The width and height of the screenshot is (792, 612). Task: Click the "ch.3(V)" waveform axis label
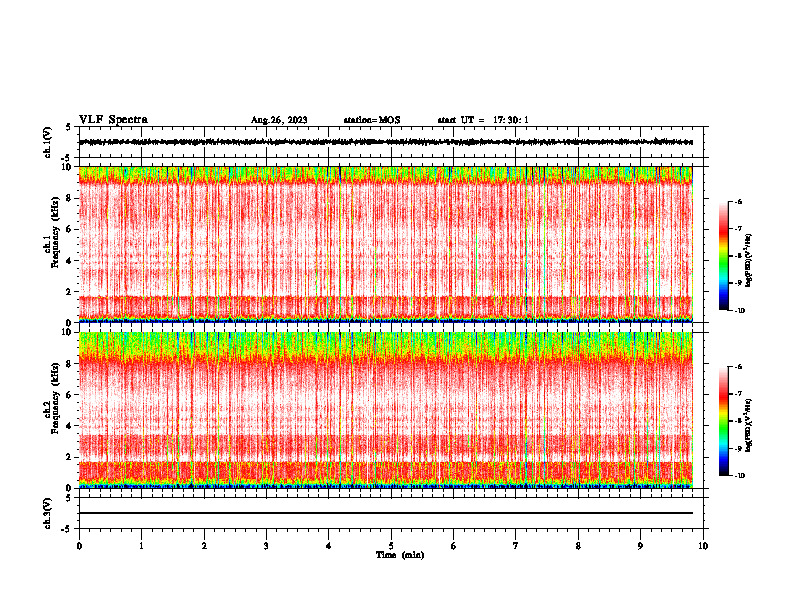coord(48,513)
